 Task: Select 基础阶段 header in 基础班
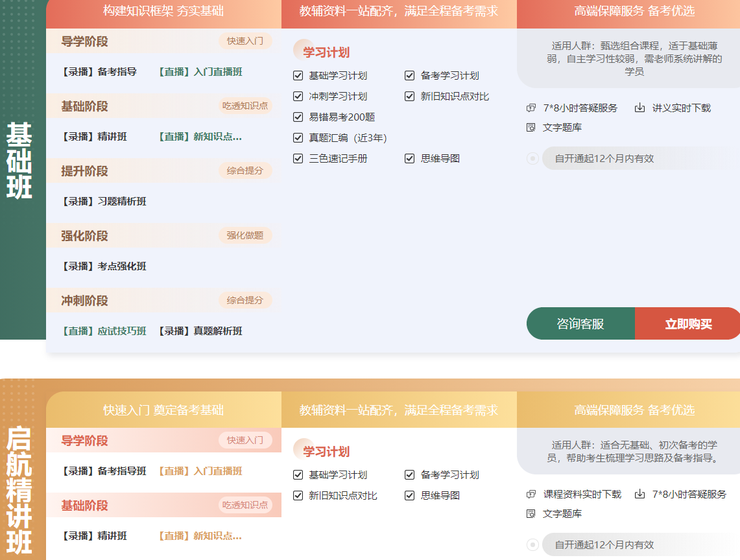point(84,106)
